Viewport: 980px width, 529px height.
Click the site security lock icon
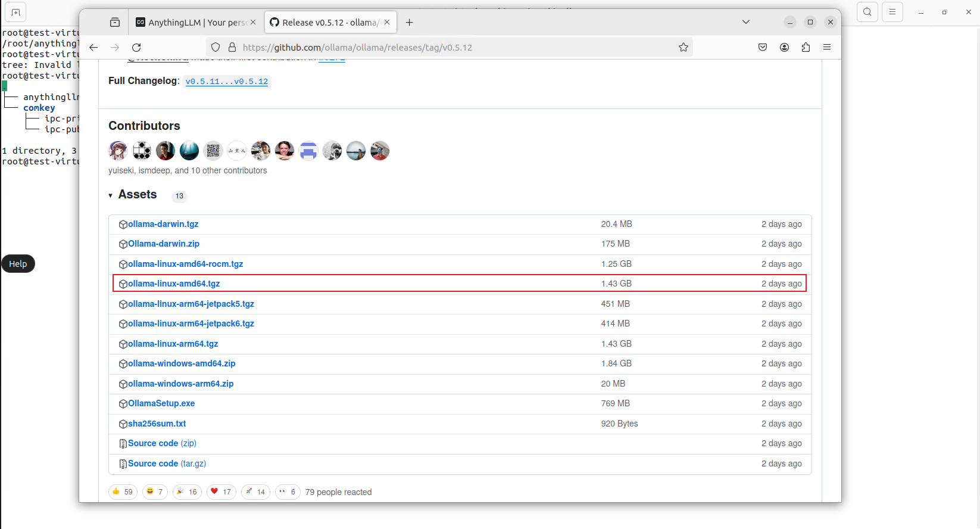tap(232, 48)
